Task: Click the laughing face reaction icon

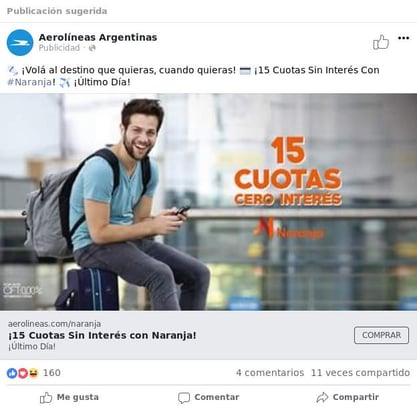Action: point(33,373)
